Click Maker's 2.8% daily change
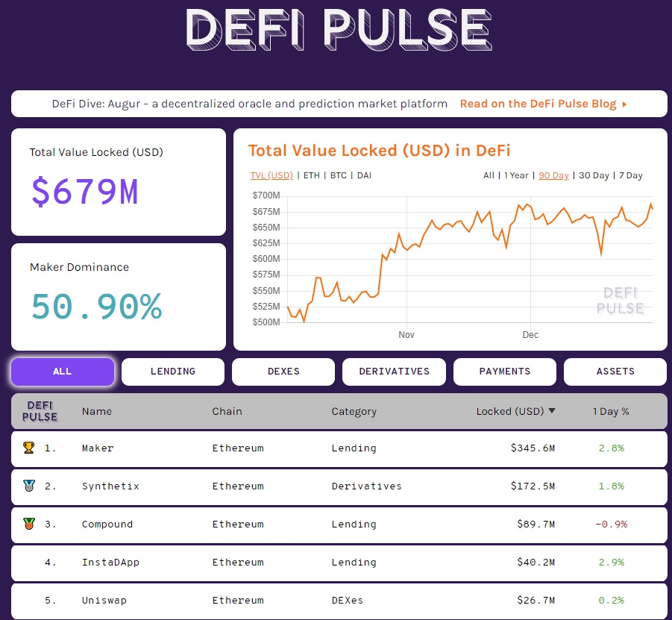Image resolution: width=672 pixels, height=620 pixels. pyautogui.click(x=611, y=448)
